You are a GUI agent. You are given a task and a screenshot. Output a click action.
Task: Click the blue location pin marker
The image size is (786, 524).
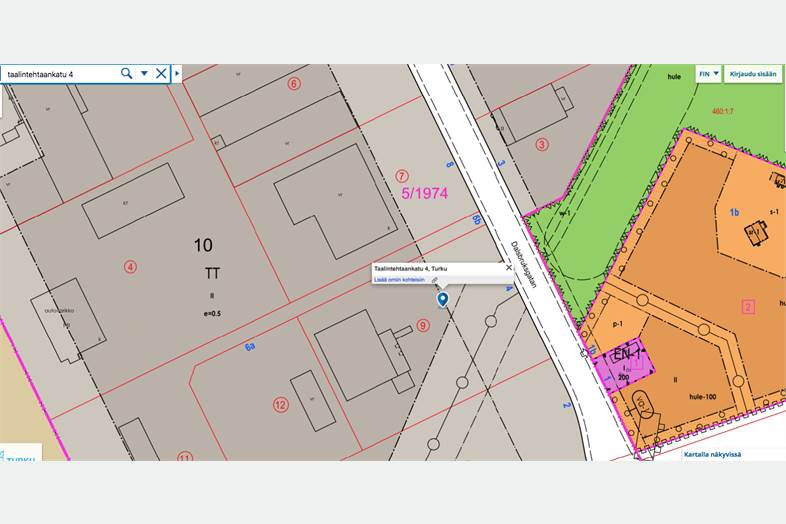click(442, 299)
